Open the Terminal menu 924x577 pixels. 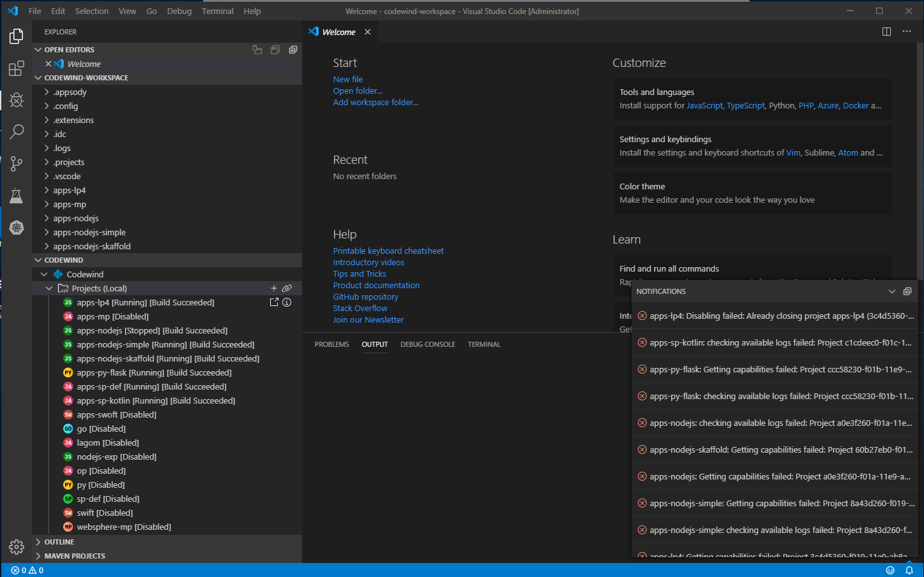(x=217, y=11)
